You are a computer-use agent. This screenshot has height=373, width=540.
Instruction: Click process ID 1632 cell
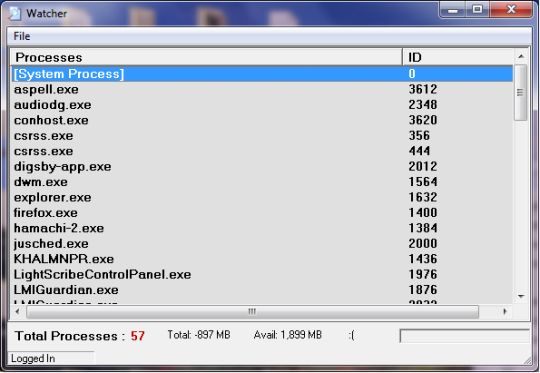coord(423,197)
